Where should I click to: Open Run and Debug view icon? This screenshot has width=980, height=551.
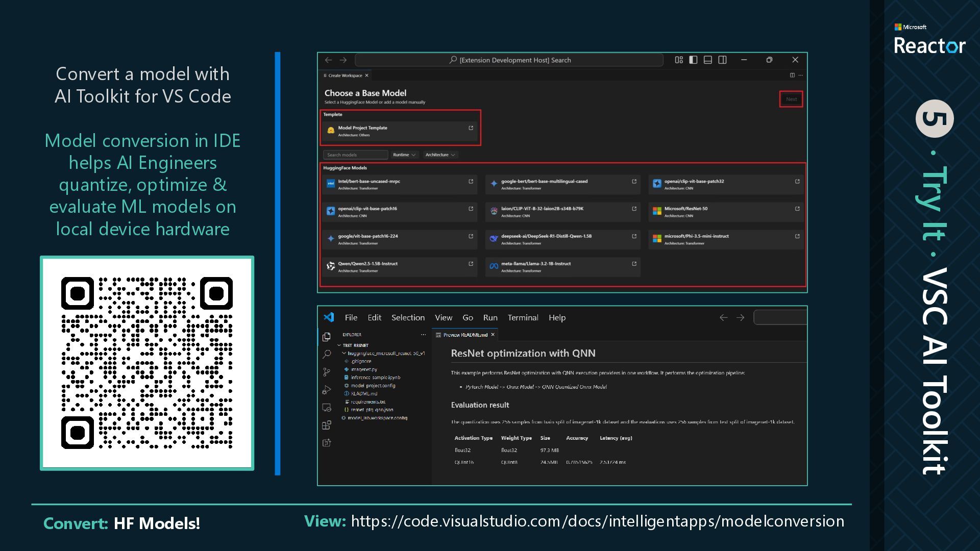pyautogui.click(x=327, y=390)
